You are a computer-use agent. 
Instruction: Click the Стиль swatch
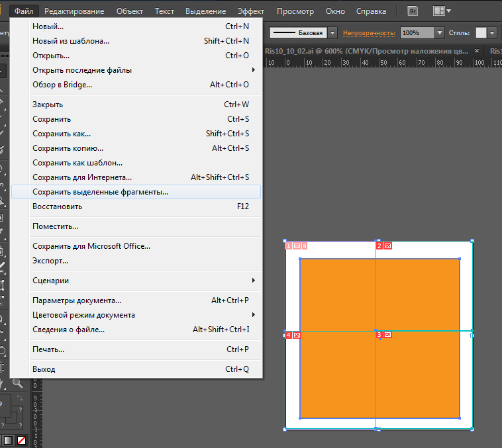tap(481, 32)
